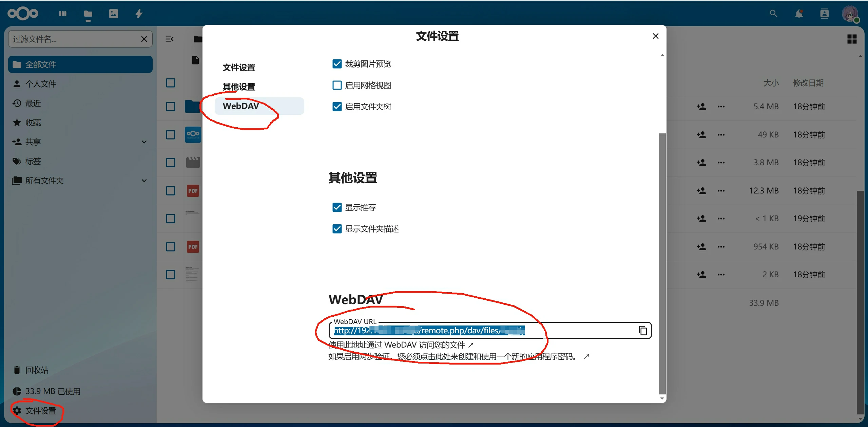The image size is (868, 427).
Task: Open 收藏 favorites view
Action: (80, 123)
